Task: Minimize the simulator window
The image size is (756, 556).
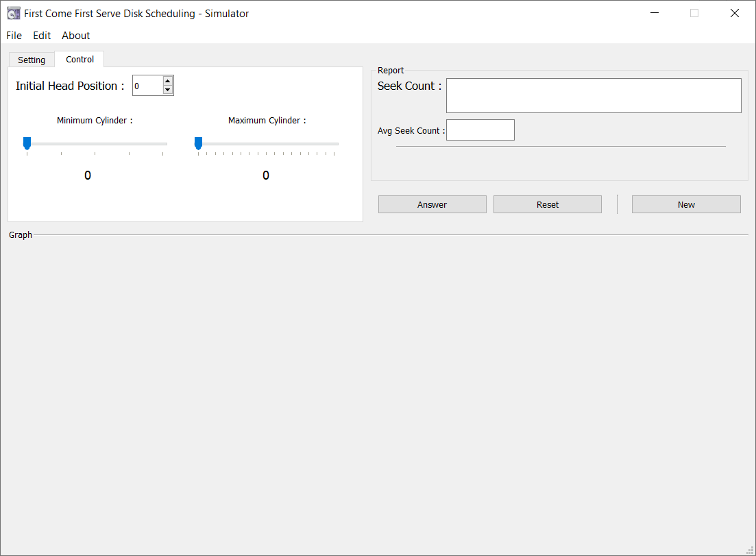Action: [x=655, y=13]
